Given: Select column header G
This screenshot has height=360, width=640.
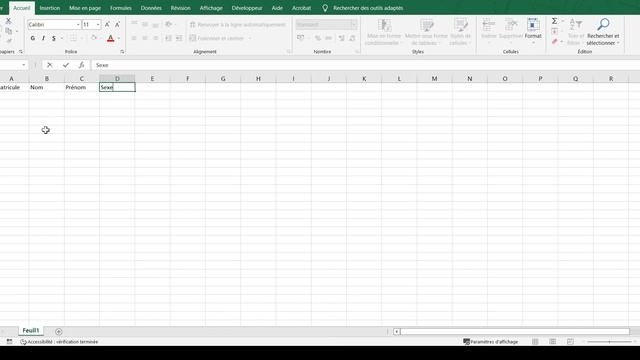Looking at the screenshot, I should point(223,78).
